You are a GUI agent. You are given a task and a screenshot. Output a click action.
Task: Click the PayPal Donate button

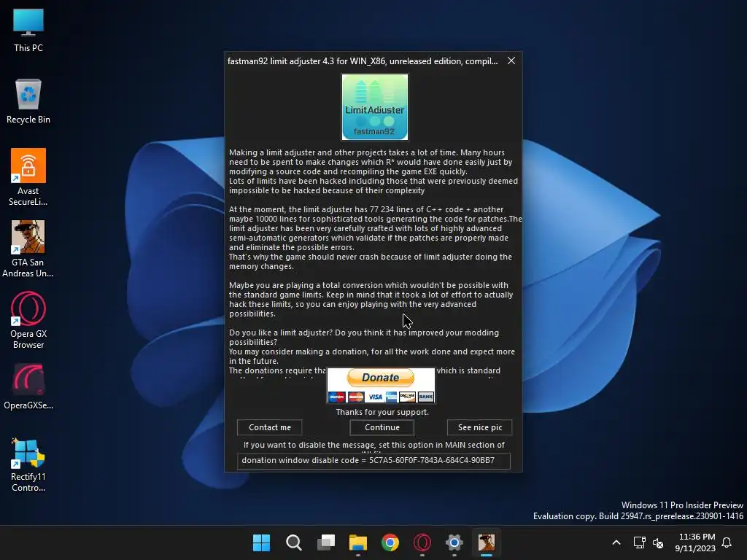click(x=381, y=385)
